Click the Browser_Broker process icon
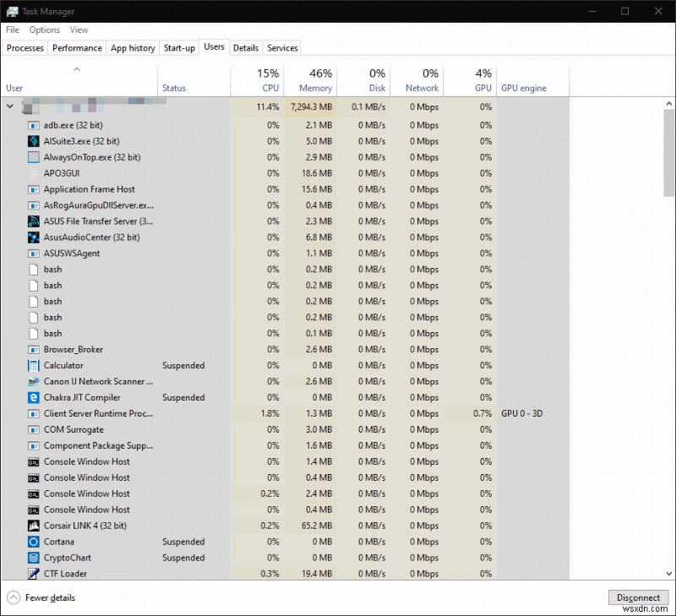This screenshot has width=676, height=616. coord(34,349)
